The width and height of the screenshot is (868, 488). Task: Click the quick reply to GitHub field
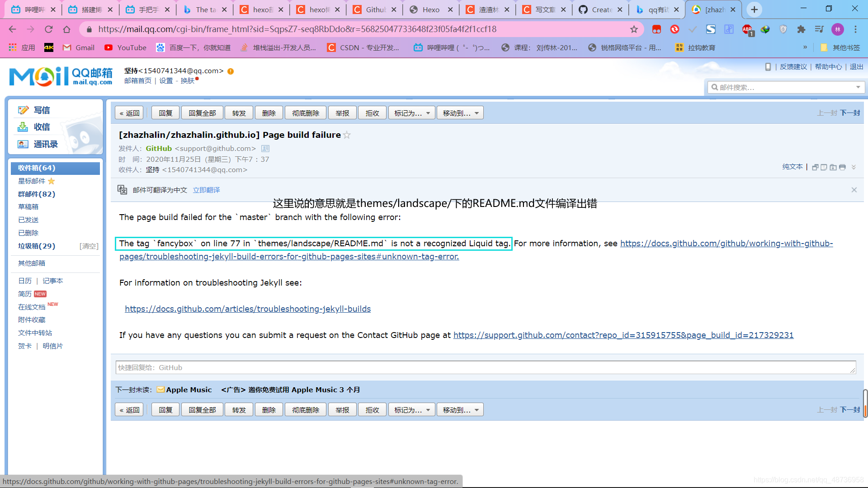click(x=486, y=367)
